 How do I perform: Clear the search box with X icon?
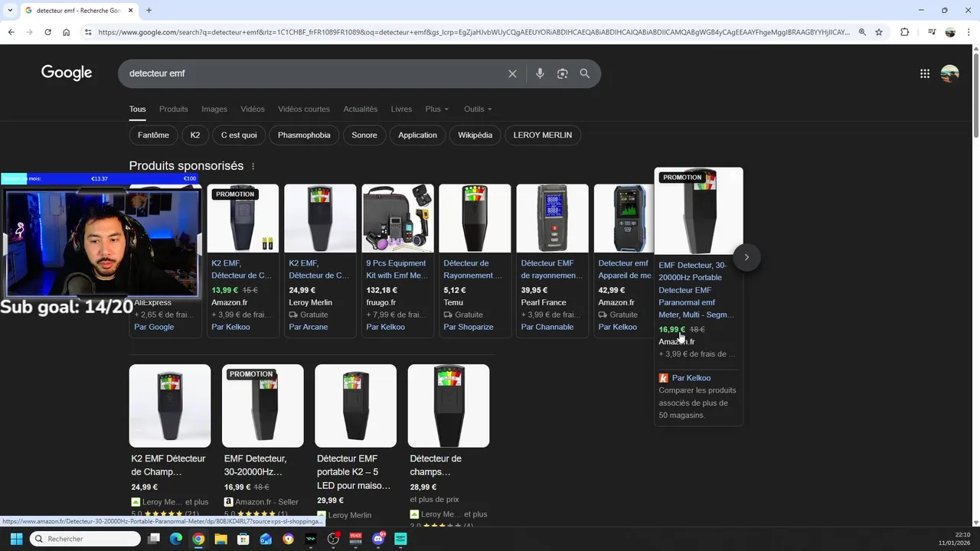(512, 73)
